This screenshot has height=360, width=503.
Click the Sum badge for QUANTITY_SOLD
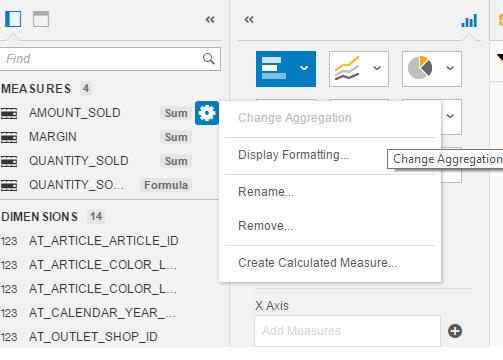[176, 161]
